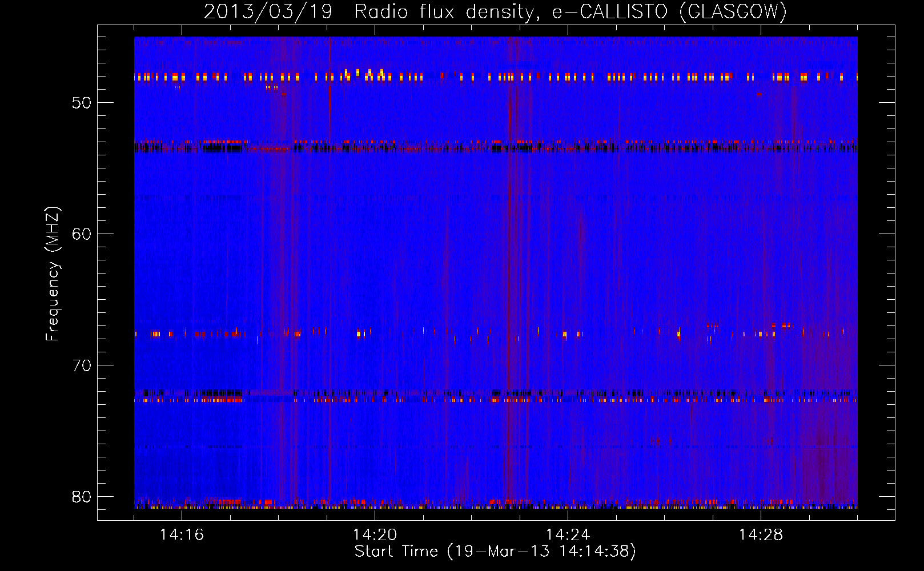This screenshot has width=924, height=571.
Task: Click the 14:20 time tick label
Action: point(375,535)
